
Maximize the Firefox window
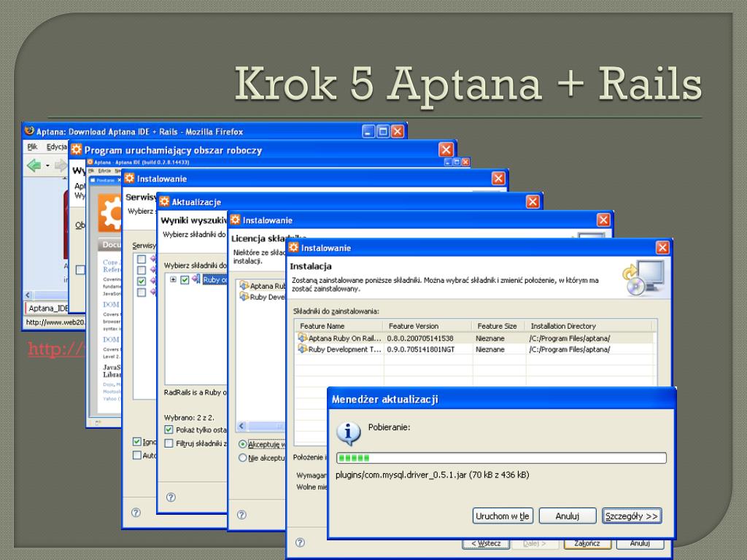[382, 131]
